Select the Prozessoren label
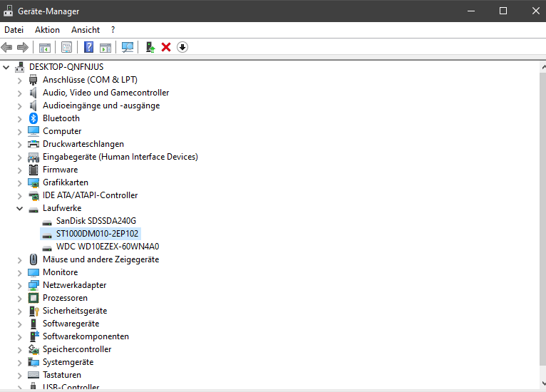The width and height of the screenshot is (546, 392). click(65, 298)
